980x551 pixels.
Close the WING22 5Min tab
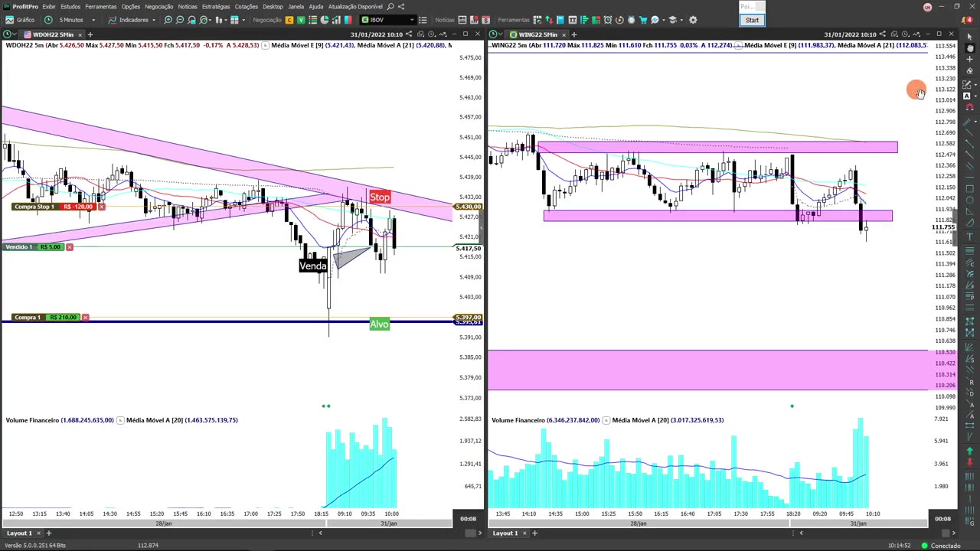tap(563, 34)
